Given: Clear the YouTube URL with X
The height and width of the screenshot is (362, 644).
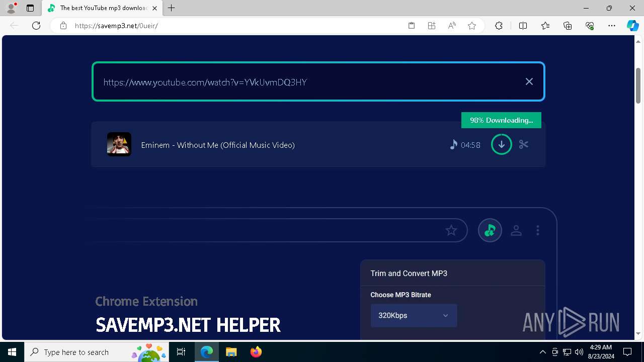Looking at the screenshot, I should (529, 81).
